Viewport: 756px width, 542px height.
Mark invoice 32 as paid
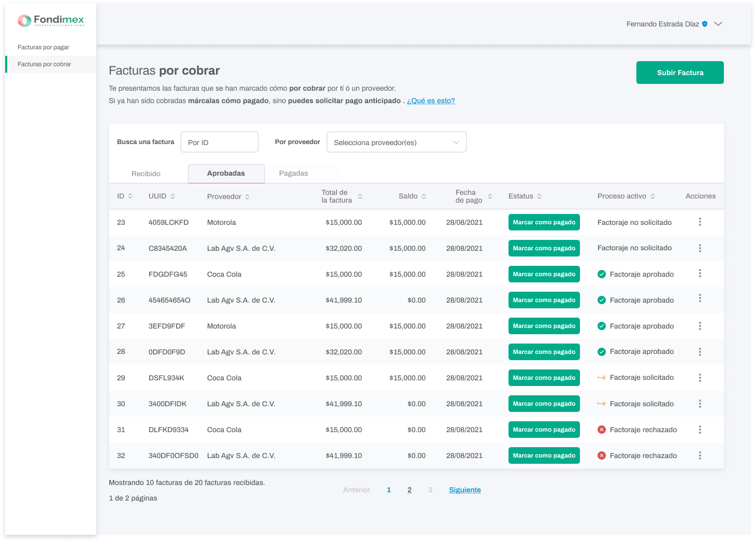click(x=544, y=455)
